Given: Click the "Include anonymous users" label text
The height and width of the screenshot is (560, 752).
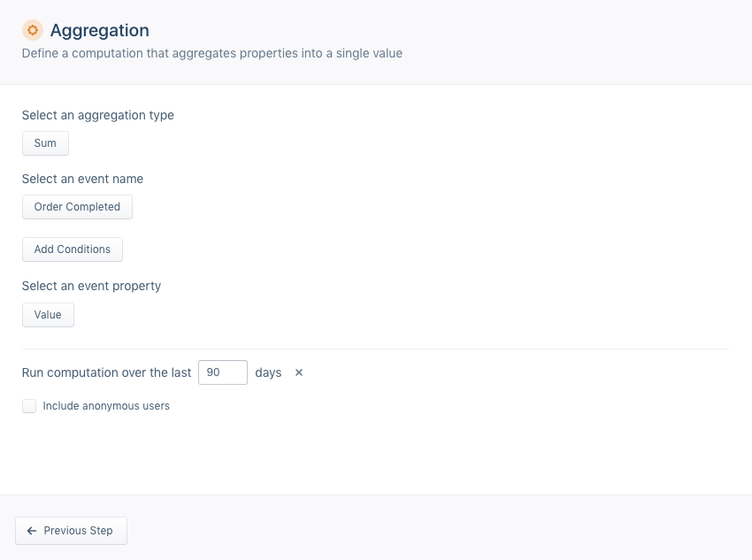Looking at the screenshot, I should 106,406.
